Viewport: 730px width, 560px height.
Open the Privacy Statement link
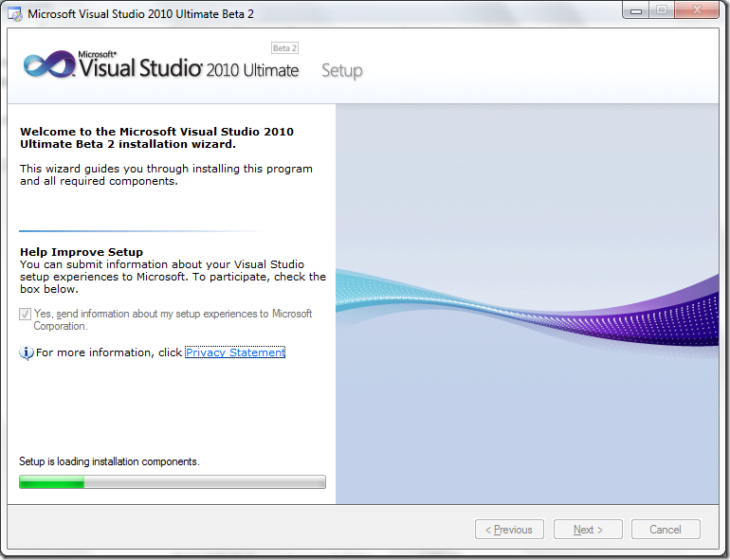(x=235, y=352)
